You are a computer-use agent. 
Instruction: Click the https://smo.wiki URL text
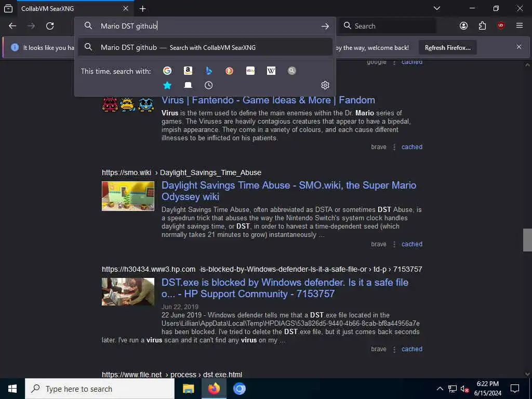coord(127,172)
